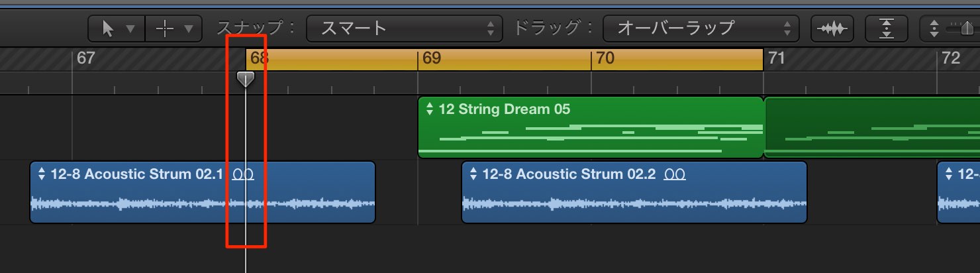Viewport: 980px width, 273px height.
Task: Toggle the waveform zoom button
Action: pos(832,28)
